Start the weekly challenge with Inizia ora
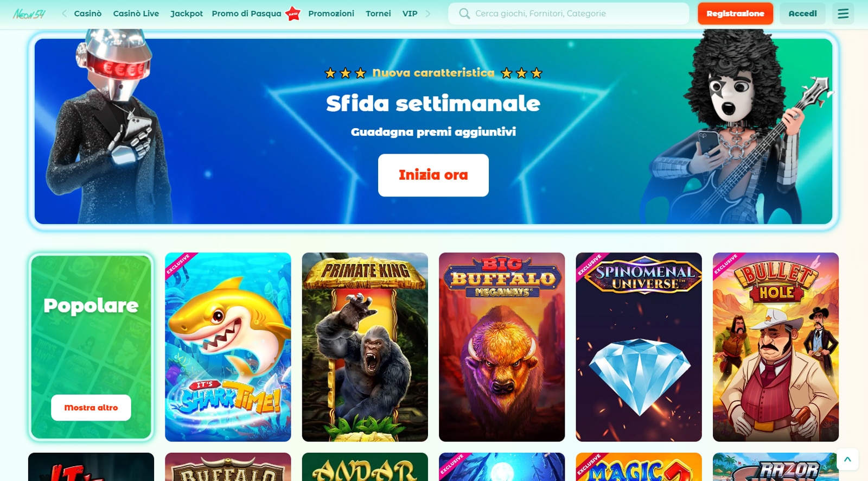868x481 pixels. tap(433, 175)
